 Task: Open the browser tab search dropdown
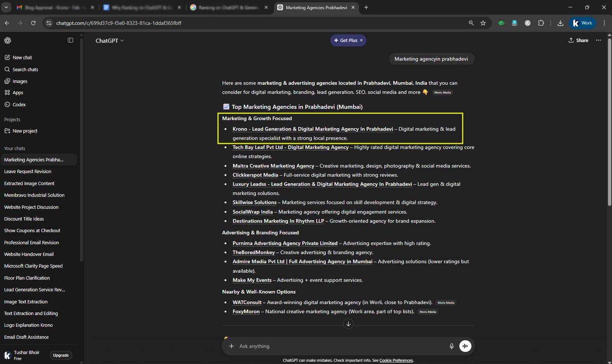pos(6,7)
